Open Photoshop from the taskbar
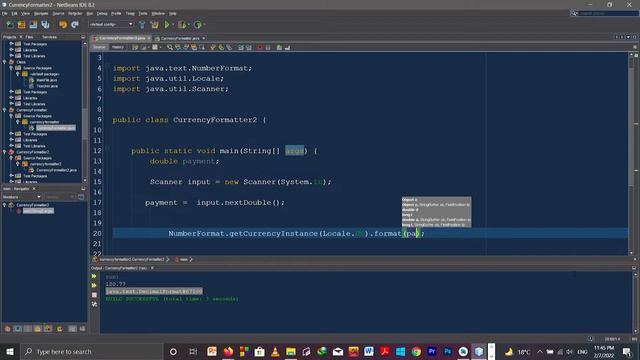The width and height of the screenshot is (640, 360). tap(448, 352)
